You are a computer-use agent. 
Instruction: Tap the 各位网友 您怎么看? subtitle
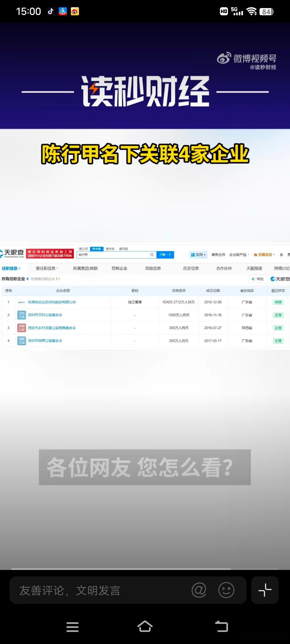pos(145,467)
